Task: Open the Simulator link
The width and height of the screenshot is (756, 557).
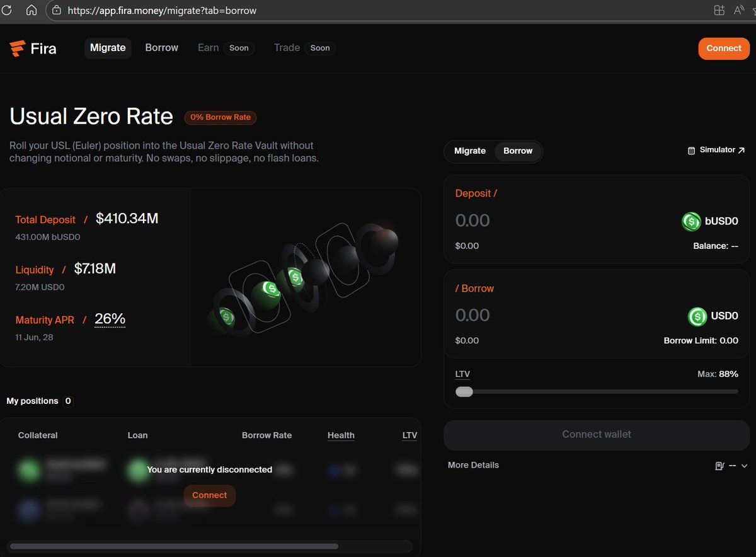Action: [716, 150]
